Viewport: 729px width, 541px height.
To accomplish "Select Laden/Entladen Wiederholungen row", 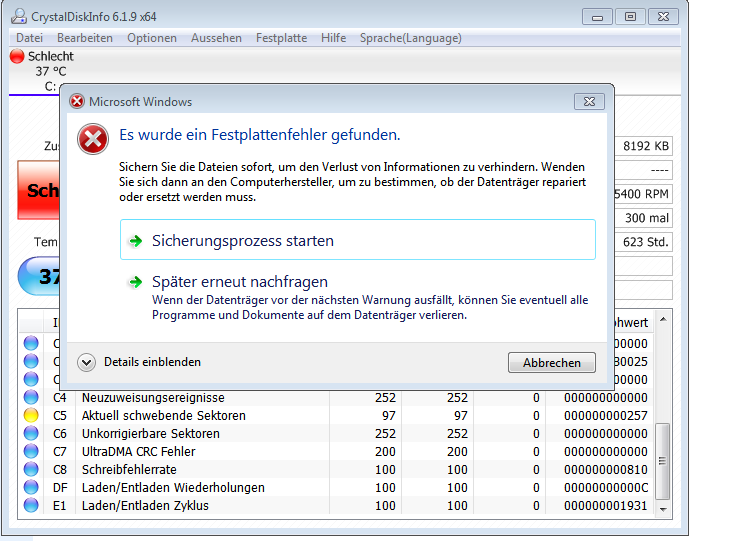I will point(336,487).
